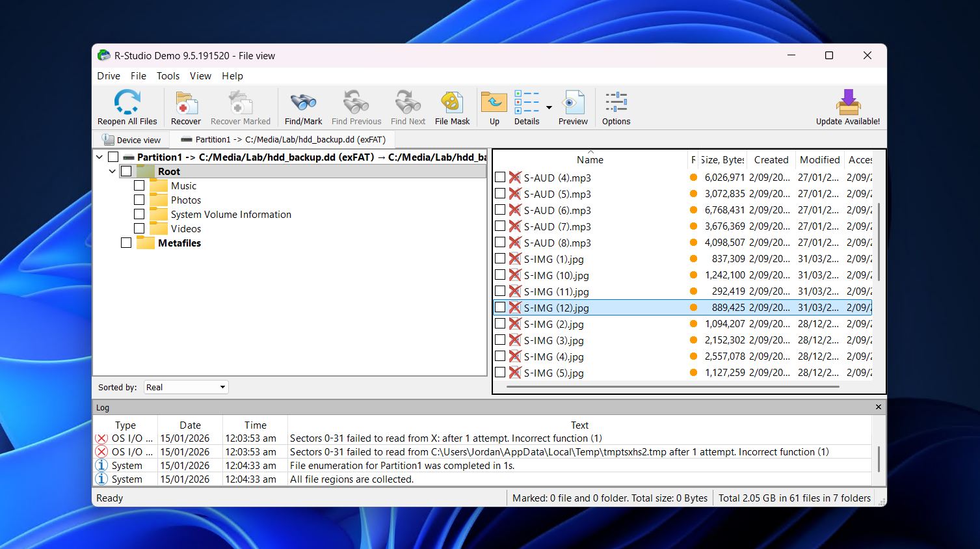980x549 pixels.
Task: Close the Log panel
Action: tap(878, 407)
